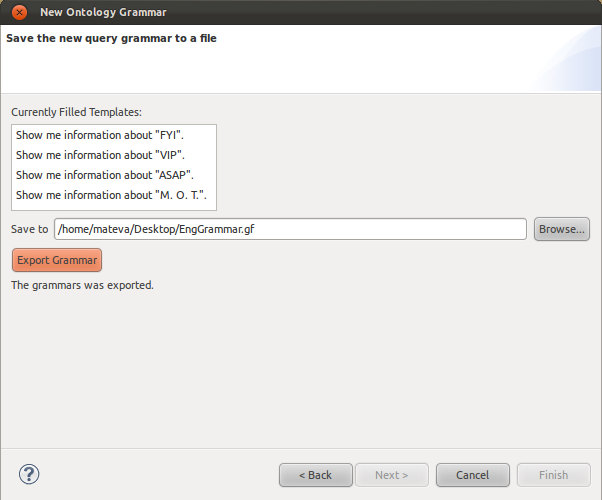The width and height of the screenshot is (602, 500).
Task: Close the New Ontology Grammar window
Action: pos(19,13)
